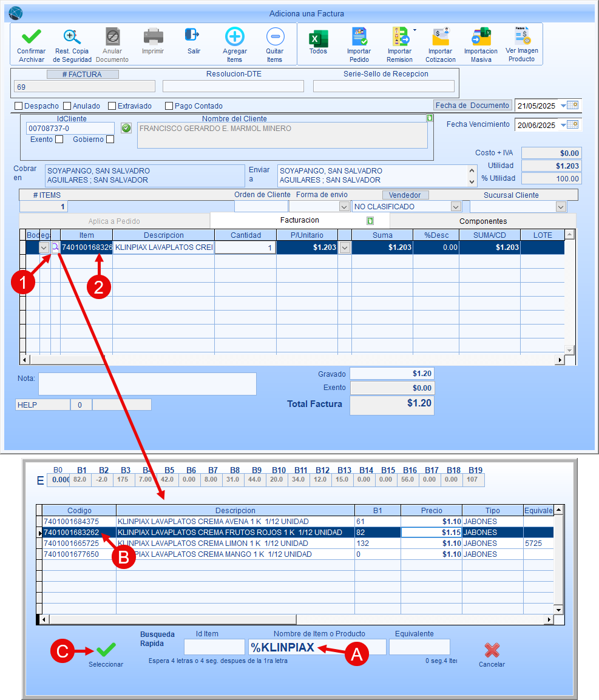Screen dimensions: 599x700
Task: Check the Despacho checkbox
Action: [19, 106]
